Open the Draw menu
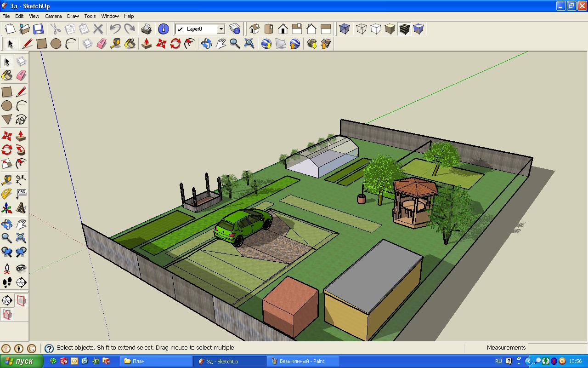This screenshot has width=588, height=368. pyautogui.click(x=73, y=16)
